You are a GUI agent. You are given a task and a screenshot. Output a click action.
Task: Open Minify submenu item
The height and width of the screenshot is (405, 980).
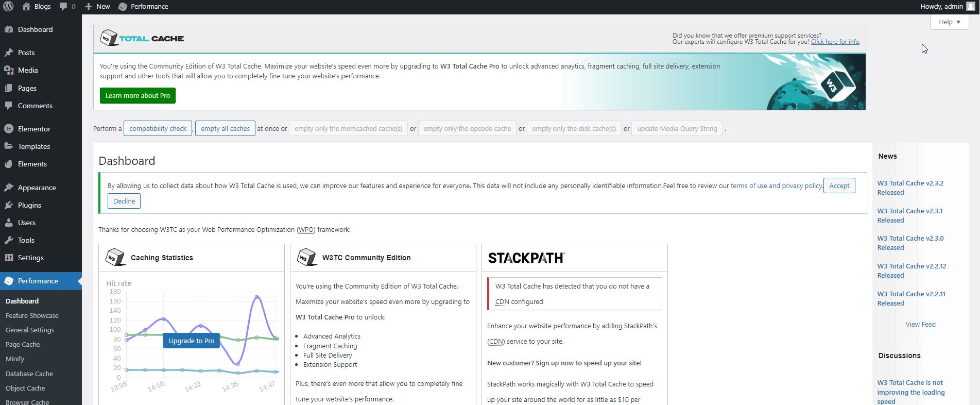coord(15,359)
